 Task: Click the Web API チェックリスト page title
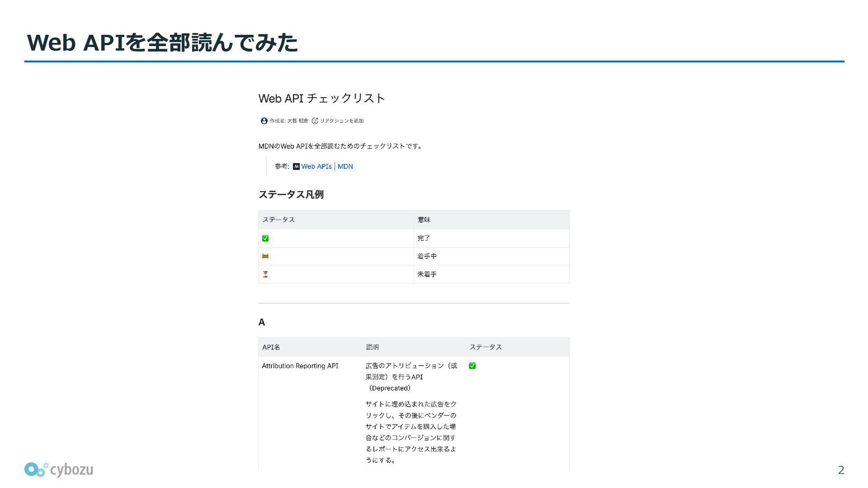(321, 98)
